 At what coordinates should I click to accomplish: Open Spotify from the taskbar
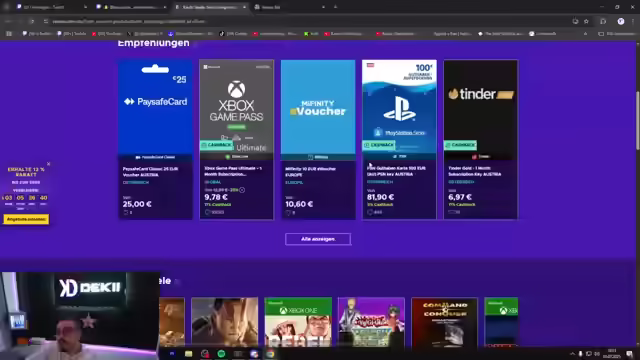221,354
